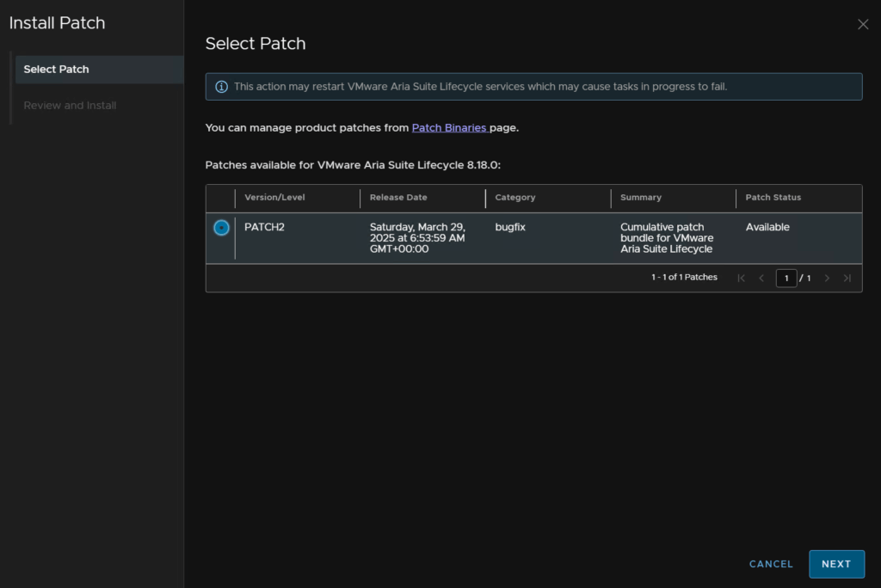Click the Cumulative patch bundle summary cell

tap(667, 238)
